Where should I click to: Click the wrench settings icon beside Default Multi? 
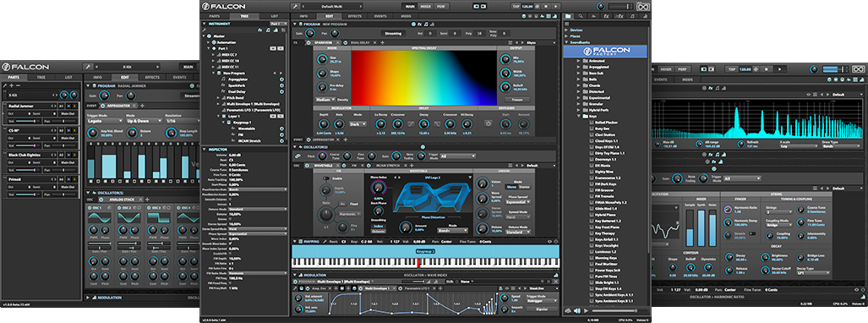click(x=296, y=7)
